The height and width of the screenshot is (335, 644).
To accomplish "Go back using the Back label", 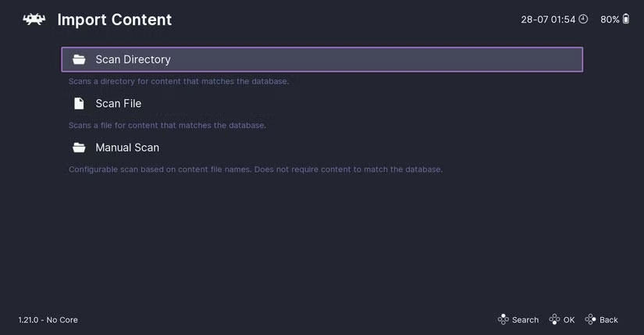I will pyautogui.click(x=608, y=320).
